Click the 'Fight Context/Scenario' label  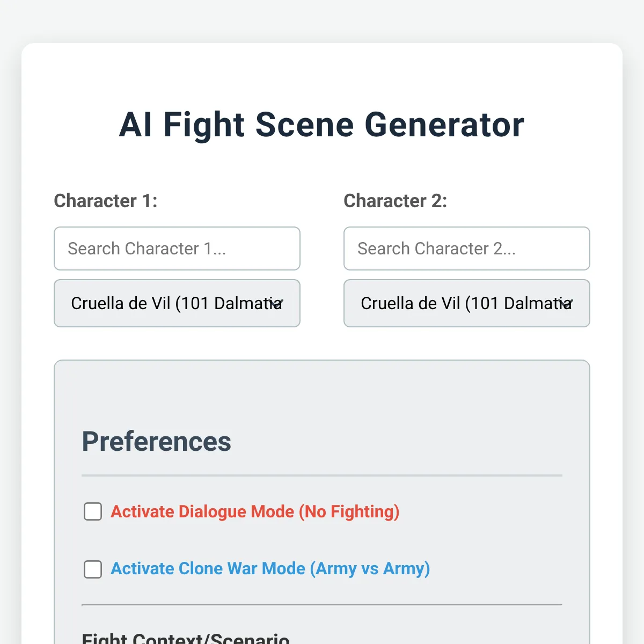[x=186, y=638]
